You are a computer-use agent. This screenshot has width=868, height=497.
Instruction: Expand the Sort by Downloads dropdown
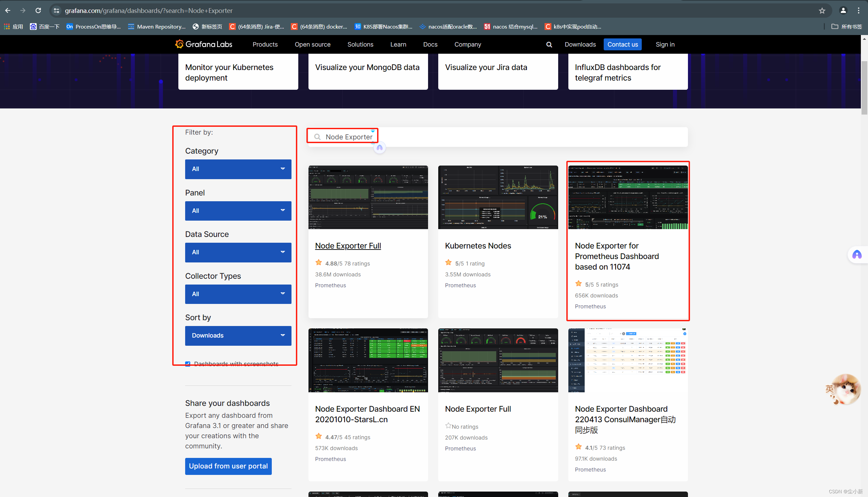238,336
